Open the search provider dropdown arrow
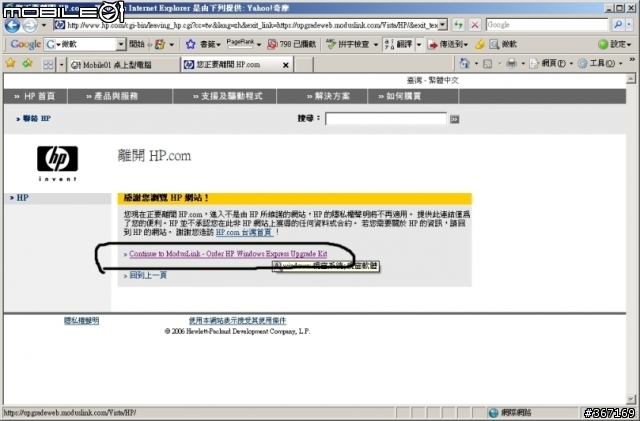Image resolution: width=640 pixels, height=421 pixels. click(629, 25)
